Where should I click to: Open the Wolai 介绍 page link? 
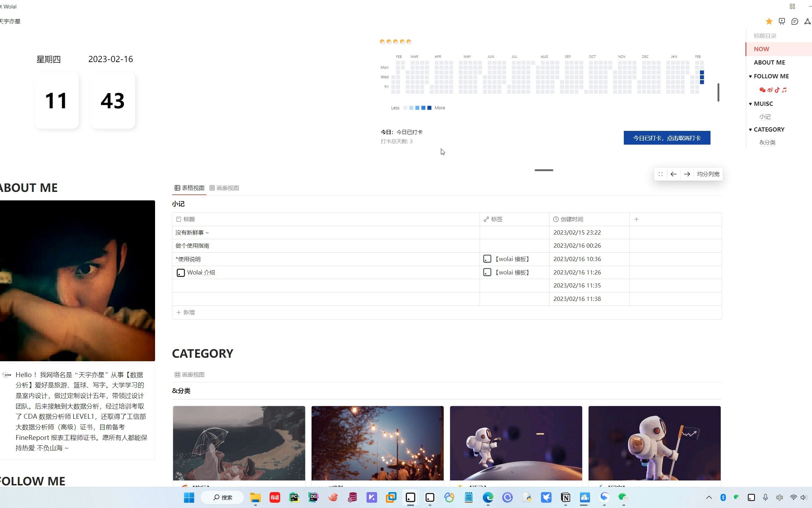click(x=201, y=273)
